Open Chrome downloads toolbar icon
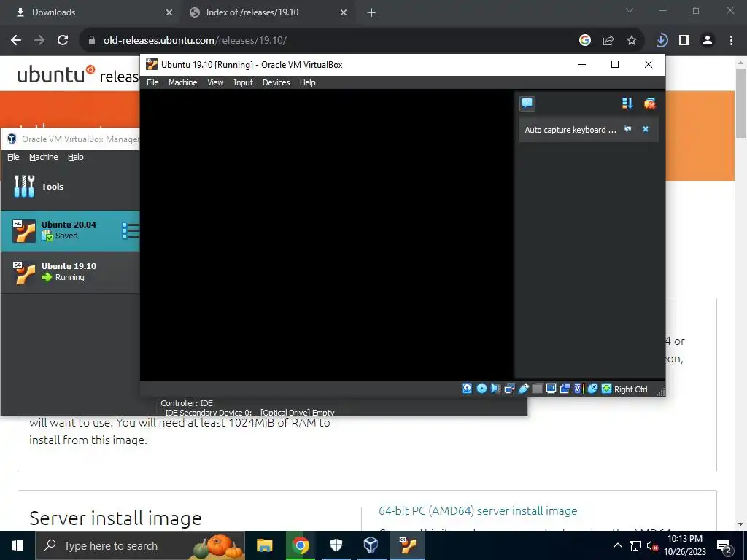 [x=661, y=41]
